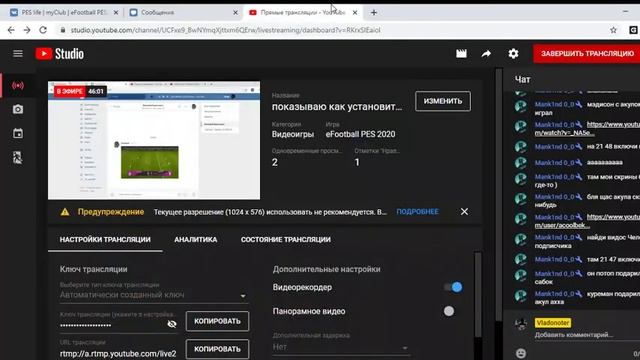Viewport: 640px width, 360px height.
Task: Copy the stream URL
Action: tap(217, 349)
